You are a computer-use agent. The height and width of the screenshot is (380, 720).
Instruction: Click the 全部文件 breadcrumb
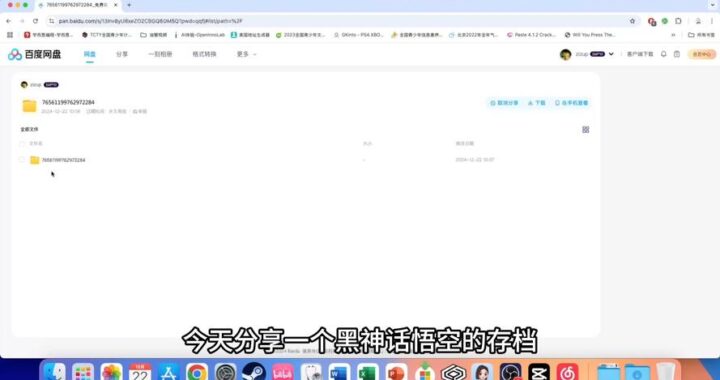pyautogui.click(x=29, y=129)
